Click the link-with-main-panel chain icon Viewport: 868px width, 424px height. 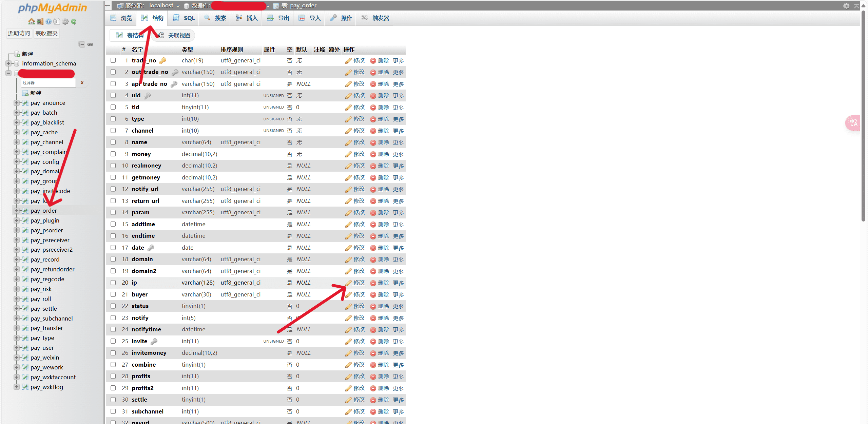(90, 44)
